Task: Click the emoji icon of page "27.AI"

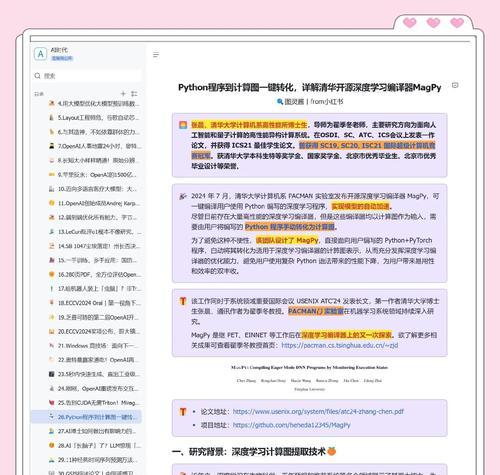Action: point(52,431)
